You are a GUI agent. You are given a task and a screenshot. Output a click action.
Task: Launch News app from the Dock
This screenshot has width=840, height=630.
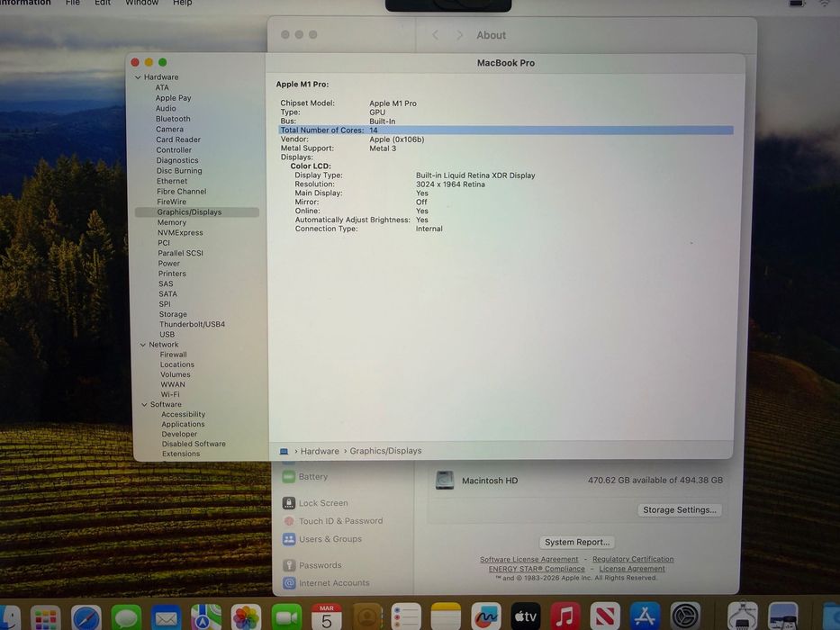coord(605,617)
